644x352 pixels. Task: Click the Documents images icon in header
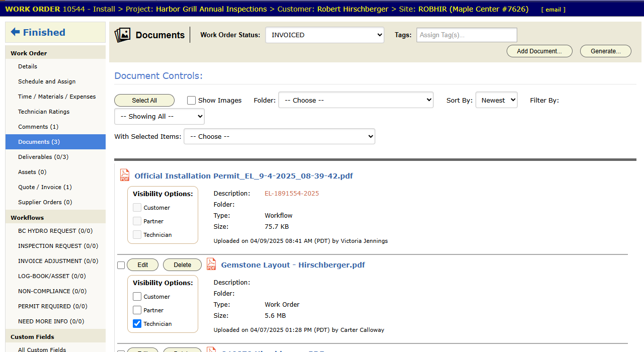[x=122, y=35]
